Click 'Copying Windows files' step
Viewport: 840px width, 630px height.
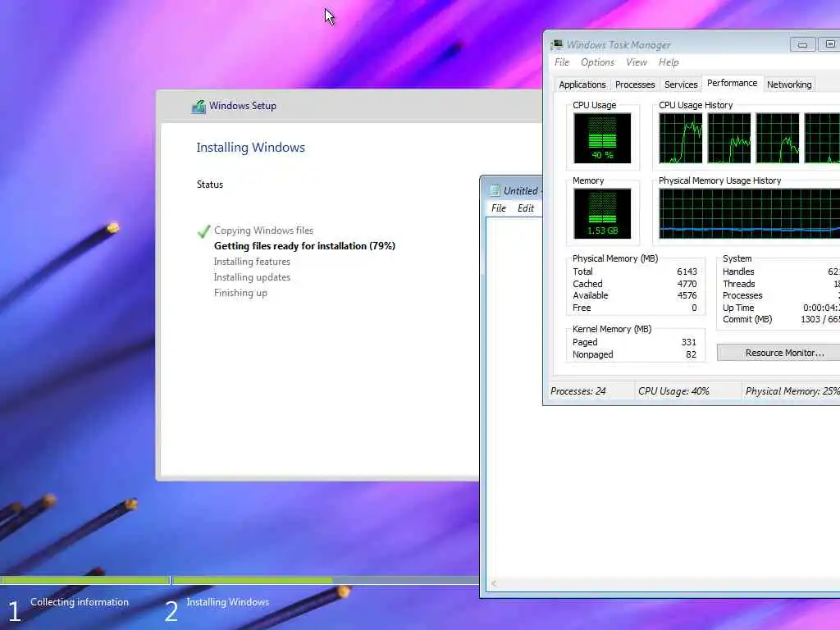tap(263, 231)
